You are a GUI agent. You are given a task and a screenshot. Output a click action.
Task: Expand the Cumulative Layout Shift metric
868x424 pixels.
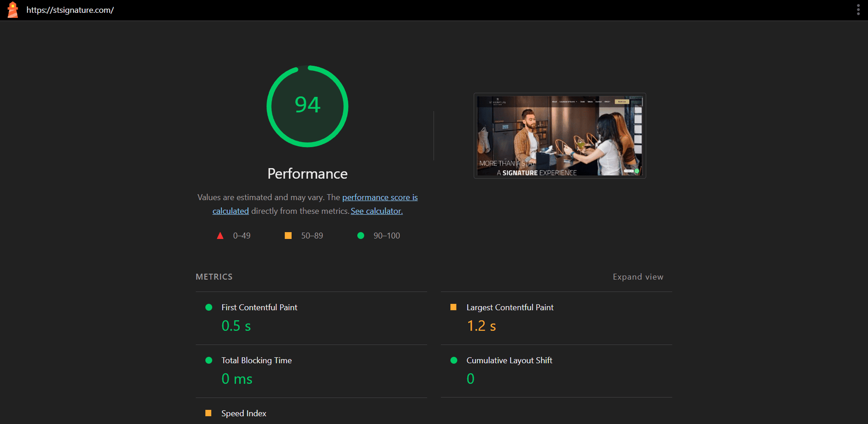coord(509,360)
